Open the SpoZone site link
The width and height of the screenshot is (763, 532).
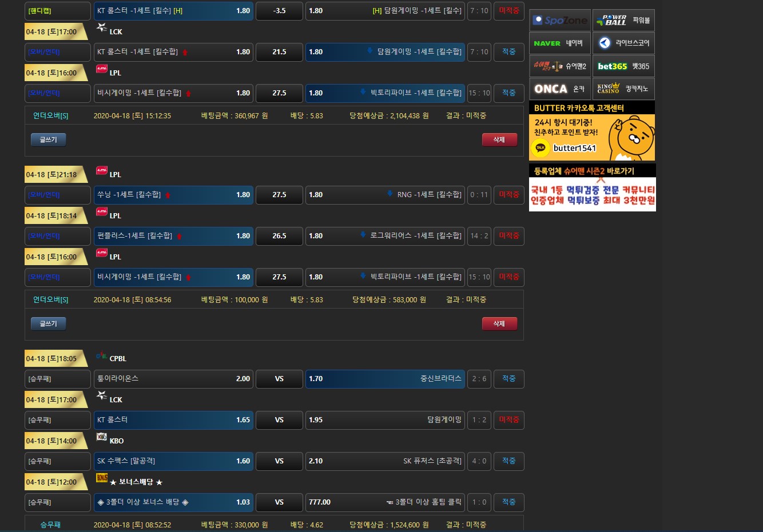pyautogui.click(x=559, y=21)
